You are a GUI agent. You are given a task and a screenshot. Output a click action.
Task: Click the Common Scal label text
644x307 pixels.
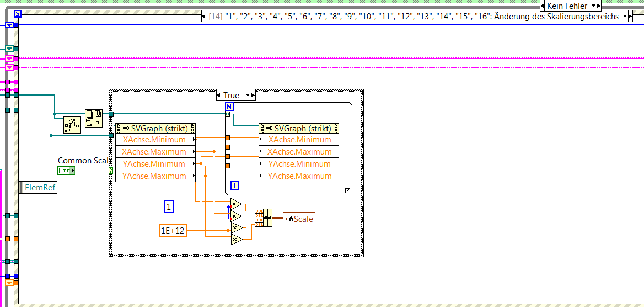pos(83,161)
